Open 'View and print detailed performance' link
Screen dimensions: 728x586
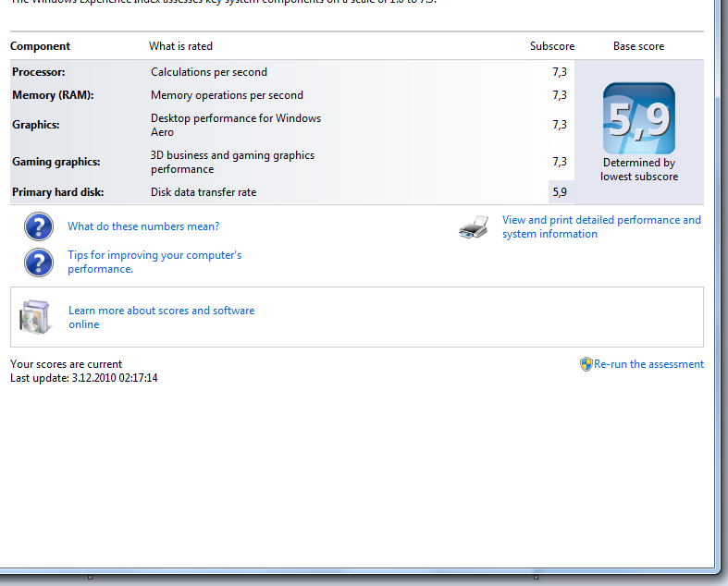click(x=601, y=226)
